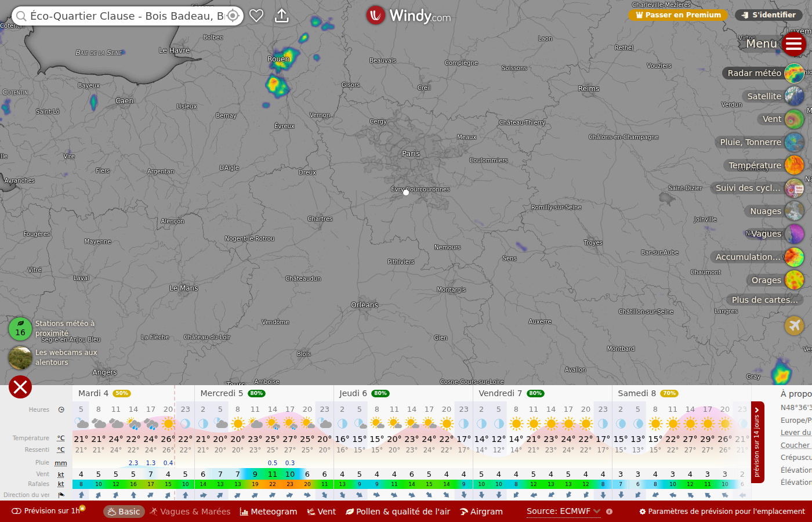Open nearby weather stations green badge

point(20,328)
